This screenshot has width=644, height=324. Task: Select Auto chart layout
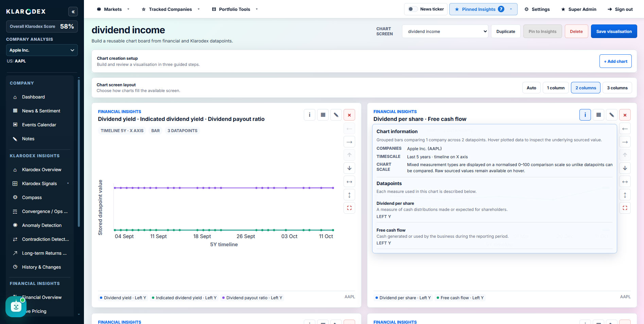[x=531, y=88]
